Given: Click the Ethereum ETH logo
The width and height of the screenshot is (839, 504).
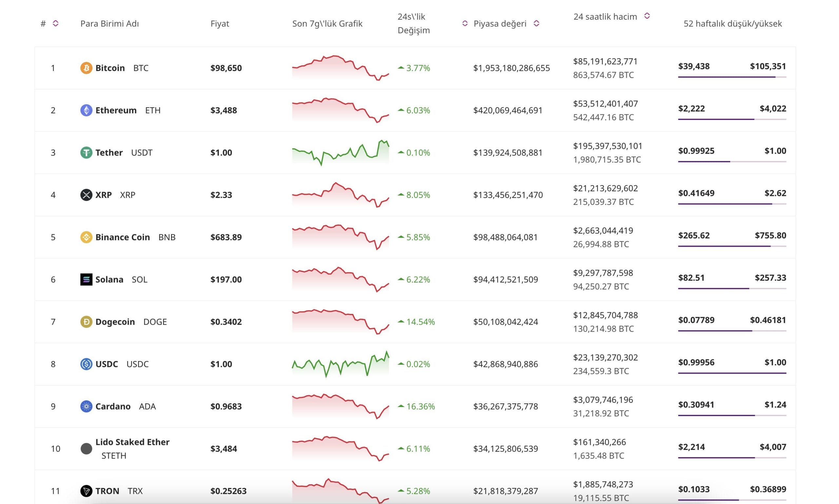Looking at the screenshot, I should tap(86, 110).
